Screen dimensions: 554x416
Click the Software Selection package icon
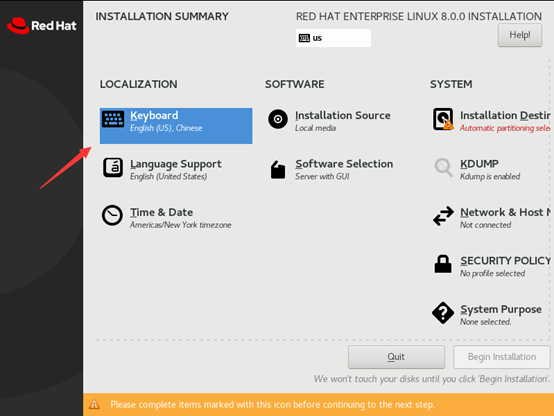[x=278, y=170]
